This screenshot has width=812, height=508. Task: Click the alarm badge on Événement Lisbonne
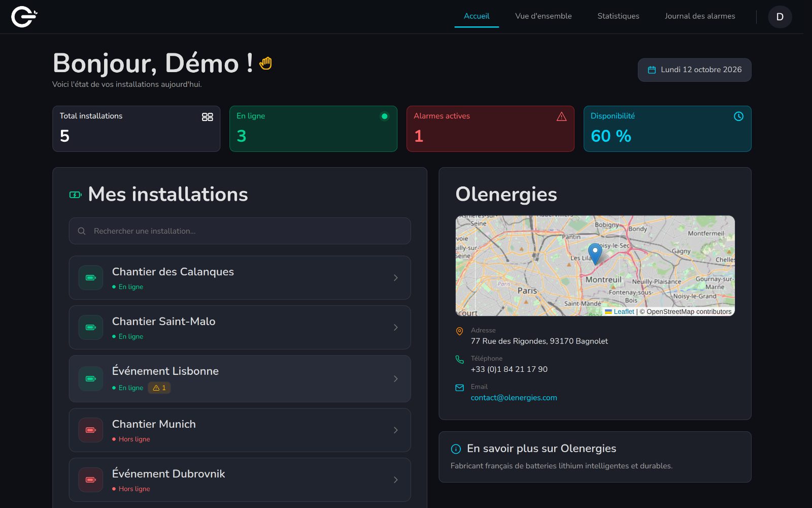point(159,388)
